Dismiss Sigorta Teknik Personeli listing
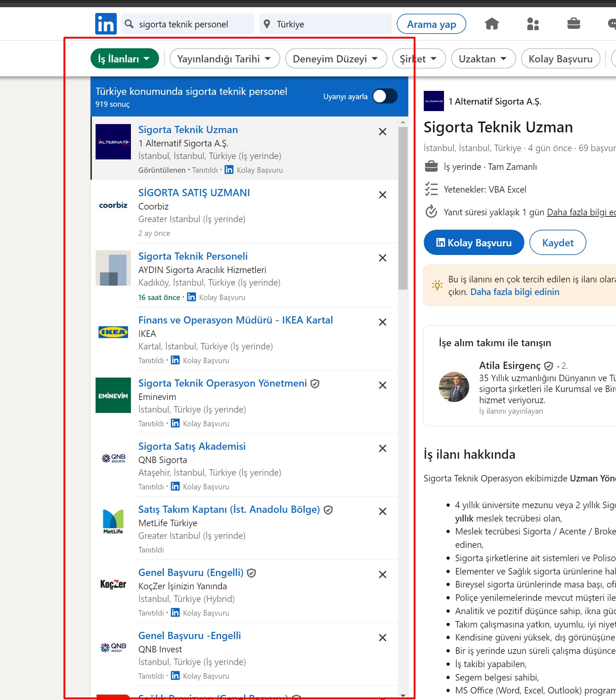This screenshot has height=700, width=616. pyautogui.click(x=383, y=258)
